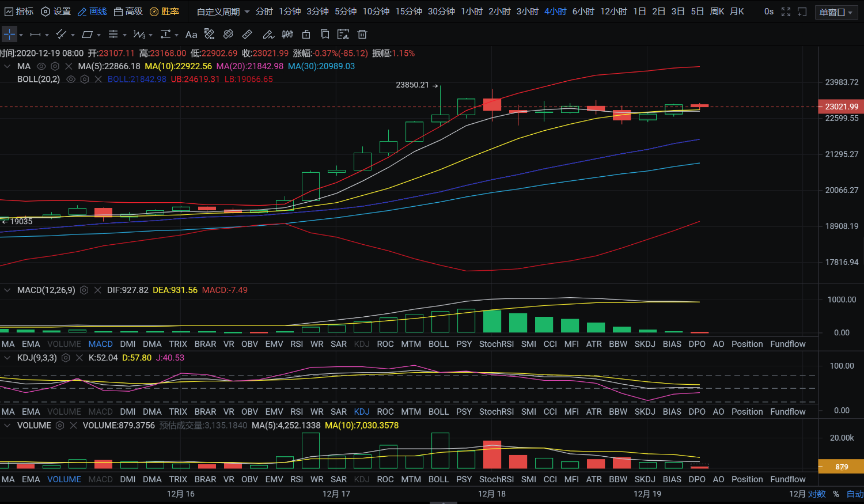Expand the 自定义周期 custom period dropdown
Screen dimensions: 864x504
[223, 12]
